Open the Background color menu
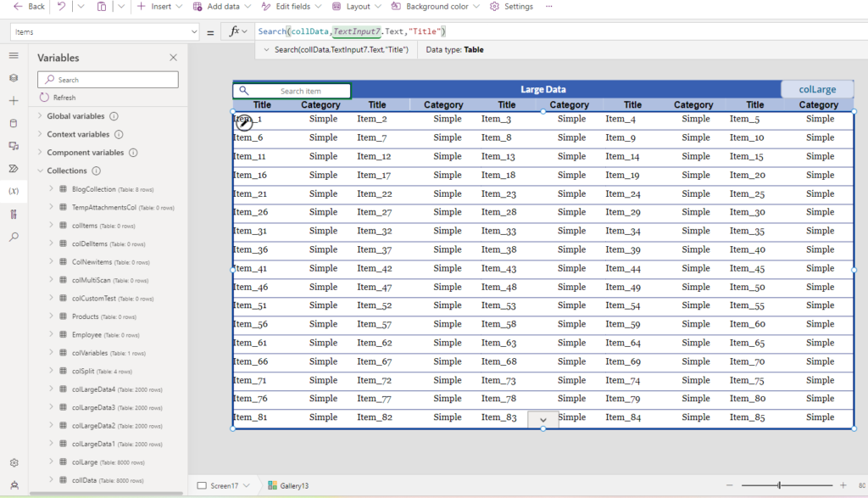Image resolution: width=868 pixels, height=498 pixels. [x=435, y=7]
